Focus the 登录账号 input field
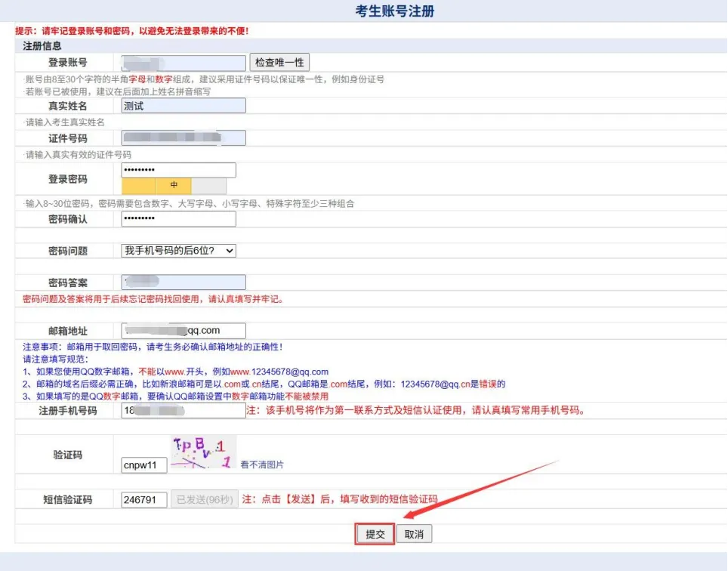 tap(184, 63)
